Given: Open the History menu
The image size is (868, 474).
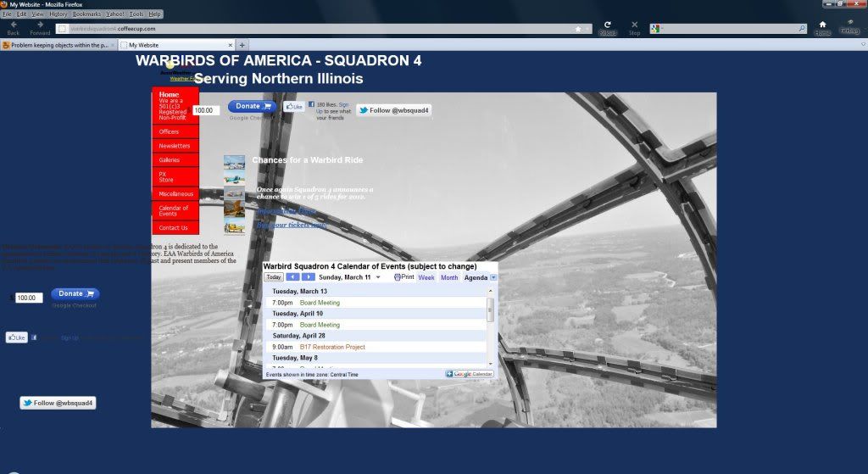Looking at the screenshot, I should (58, 14).
